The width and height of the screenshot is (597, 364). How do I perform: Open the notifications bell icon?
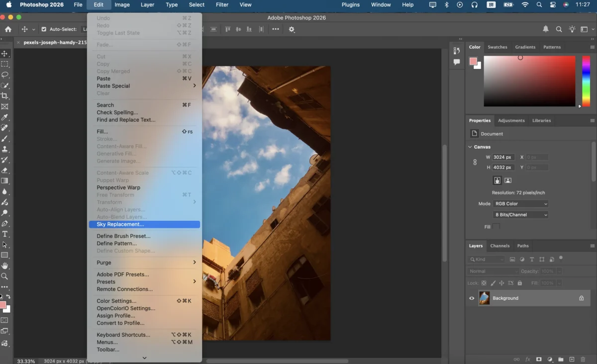[546, 29]
